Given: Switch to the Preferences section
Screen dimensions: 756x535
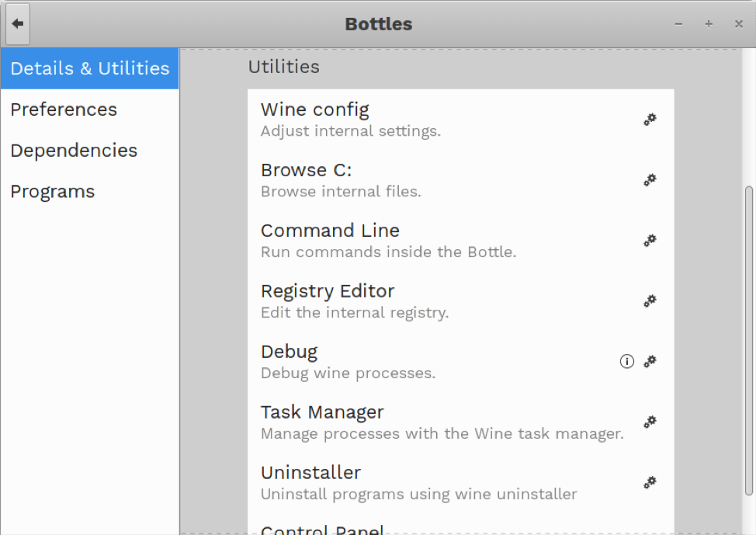Looking at the screenshot, I should pyautogui.click(x=63, y=109).
